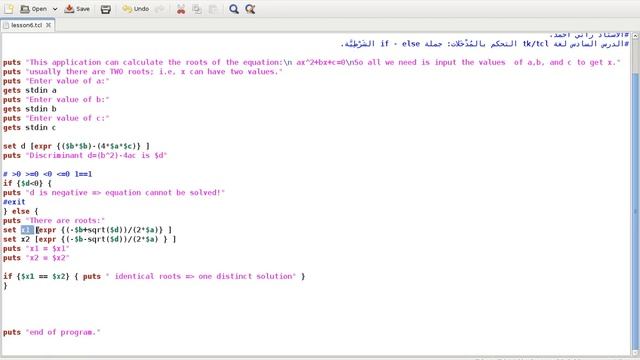This screenshot has width=640, height=360.
Task: Click the Paste clipboard icon
Action: (x=213, y=9)
